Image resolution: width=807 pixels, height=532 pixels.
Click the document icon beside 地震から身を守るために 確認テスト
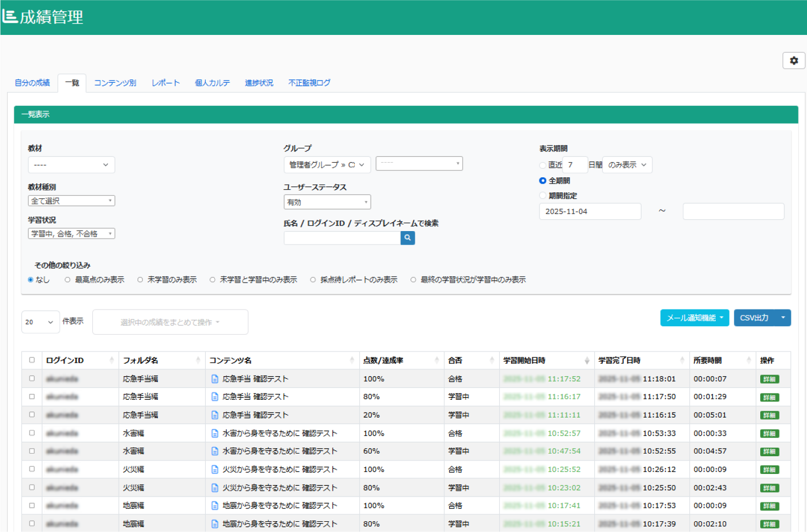[214, 506]
